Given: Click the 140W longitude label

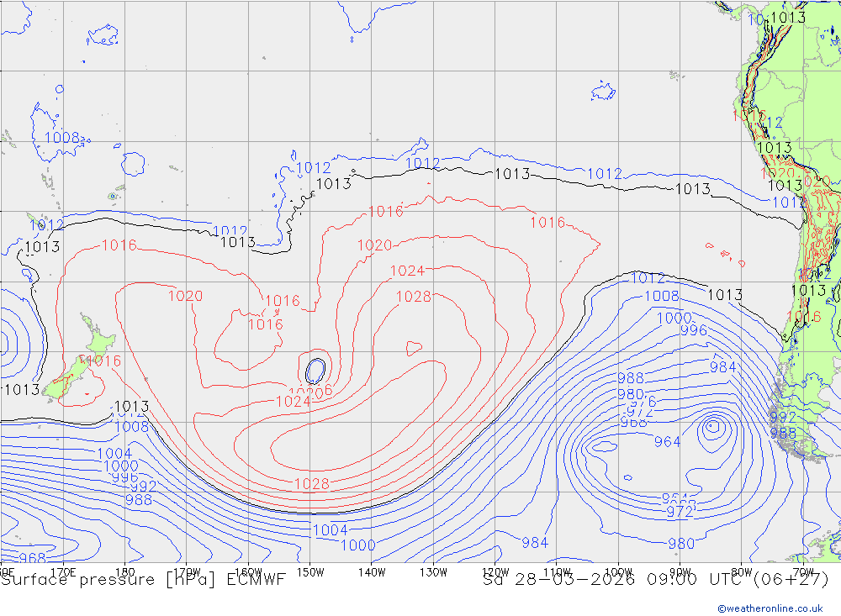Looking at the screenshot, I should (x=372, y=572).
